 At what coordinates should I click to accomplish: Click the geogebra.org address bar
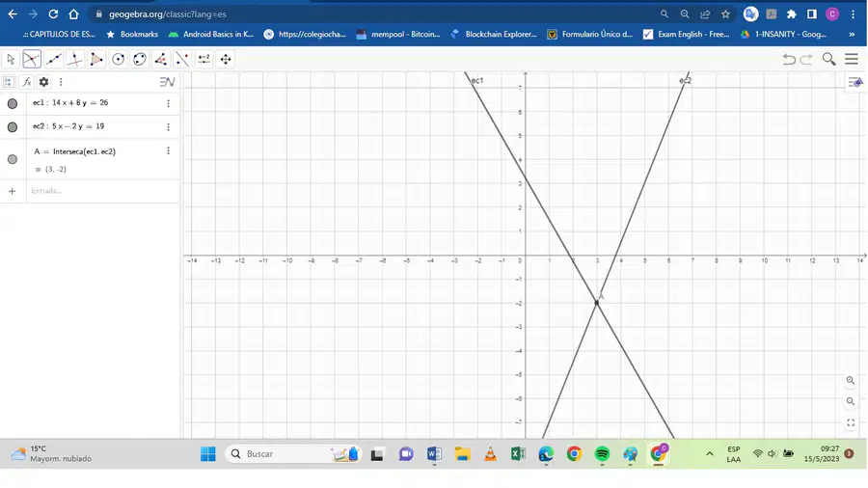click(x=167, y=14)
